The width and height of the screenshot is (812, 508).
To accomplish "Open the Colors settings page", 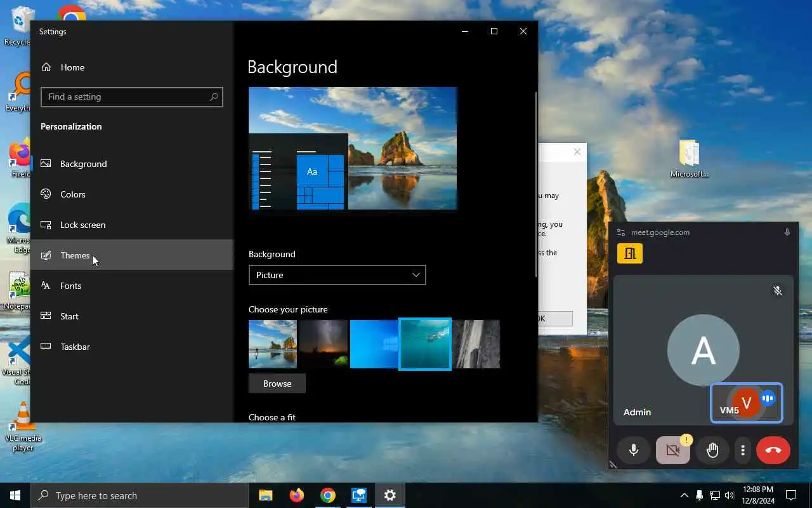I will tap(132, 194).
